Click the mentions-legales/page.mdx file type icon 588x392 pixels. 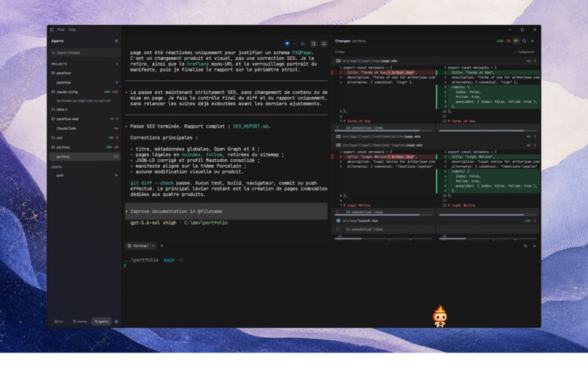339,145
